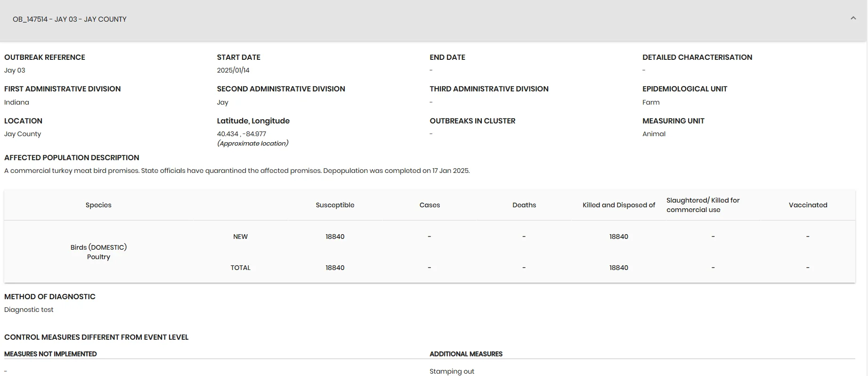
Task: Click the Cases column header
Action: [430, 205]
